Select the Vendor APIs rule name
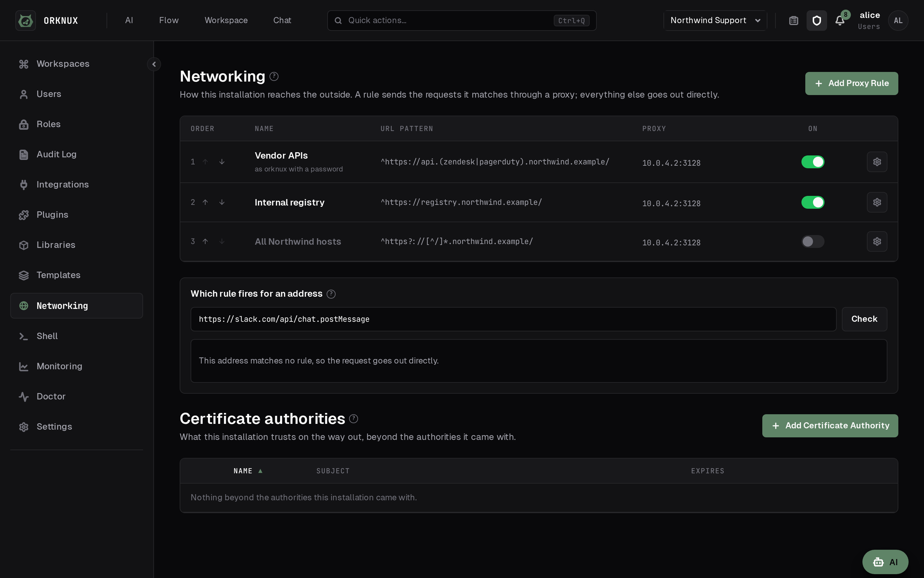The width and height of the screenshot is (924, 578). pos(281,156)
